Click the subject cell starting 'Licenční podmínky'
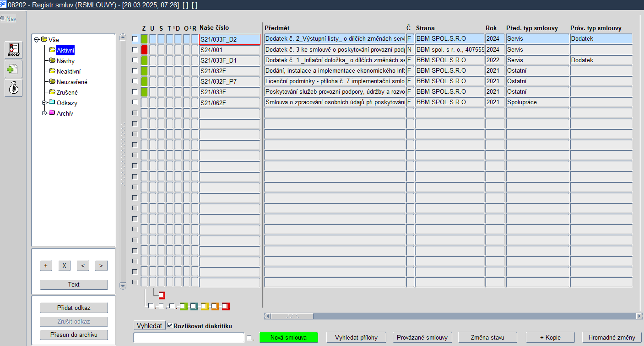This screenshot has width=644, height=346. click(335, 81)
